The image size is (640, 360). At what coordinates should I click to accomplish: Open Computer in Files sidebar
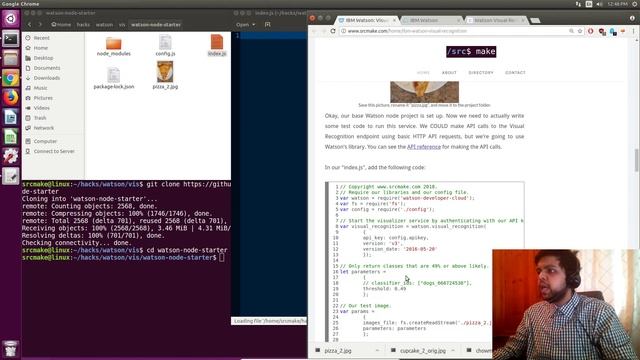point(45,141)
